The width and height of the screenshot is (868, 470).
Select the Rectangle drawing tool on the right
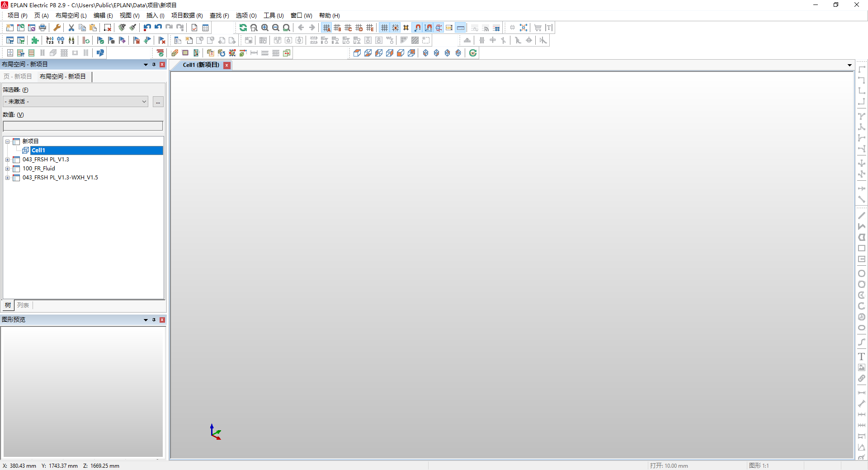[x=862, y=248]
